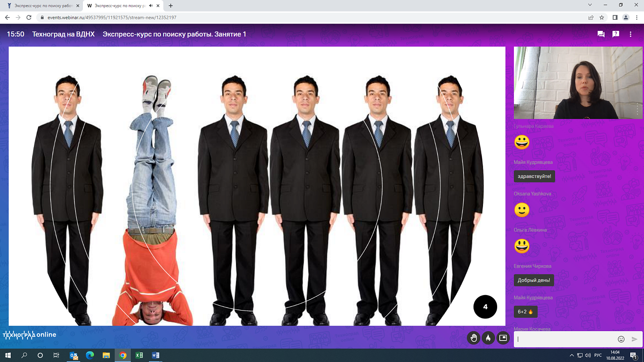Open webinar three-dot options menu

click(x=630, y=34)
